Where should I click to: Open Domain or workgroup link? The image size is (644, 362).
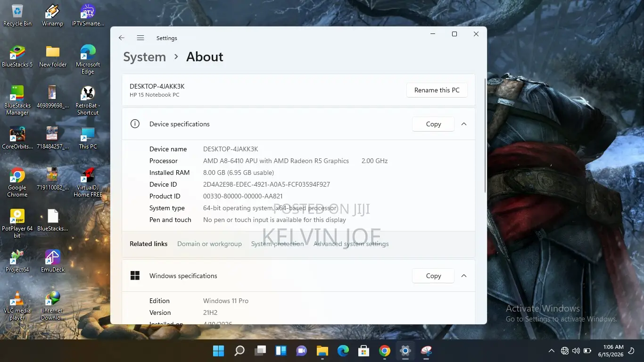209,244
